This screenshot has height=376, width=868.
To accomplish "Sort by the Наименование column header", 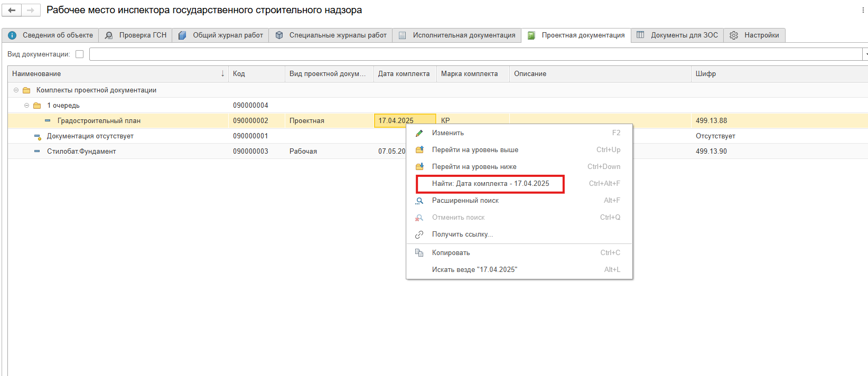I will [x=117, y=74].
